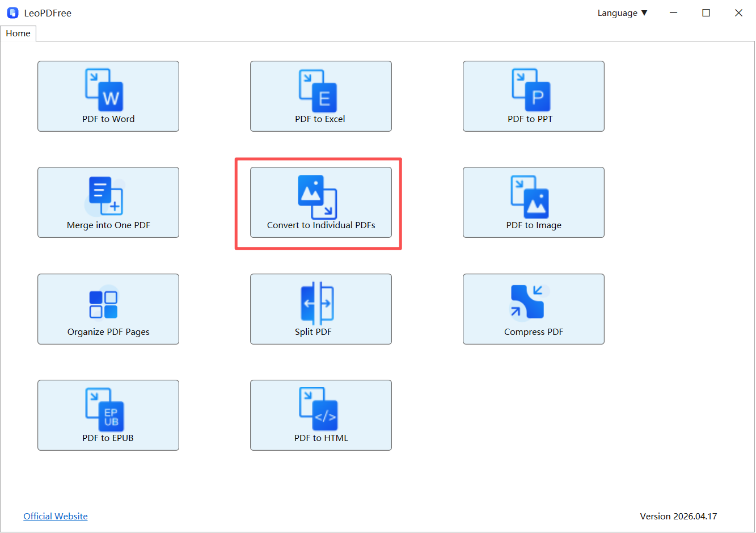Open the Official Website link
This screenshot has height=533, width=756.
pos(56,517)
